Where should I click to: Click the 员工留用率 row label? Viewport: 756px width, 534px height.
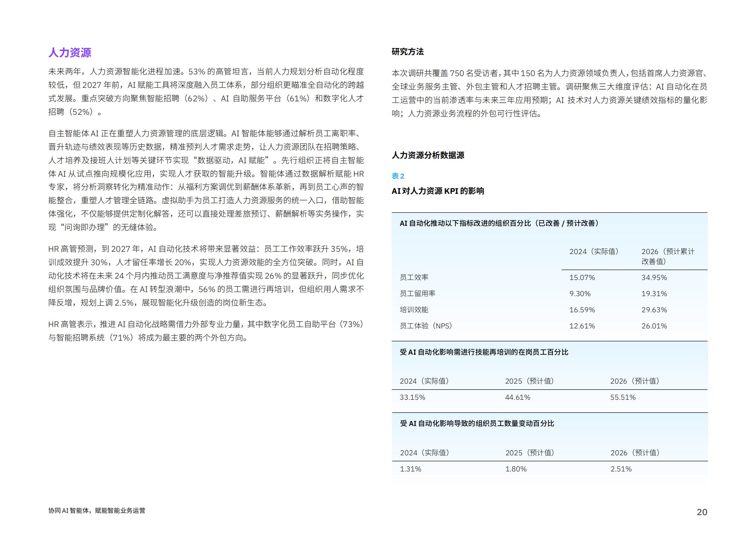click(418, 294)
